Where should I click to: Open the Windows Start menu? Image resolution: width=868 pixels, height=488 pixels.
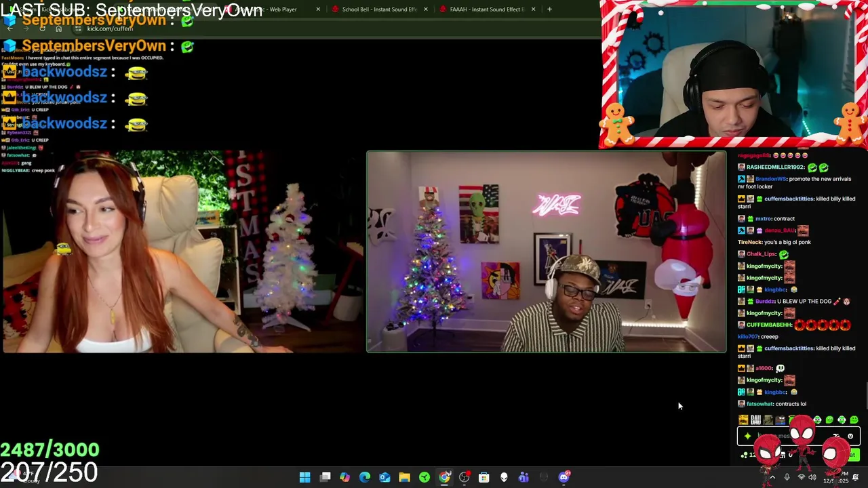305,478
